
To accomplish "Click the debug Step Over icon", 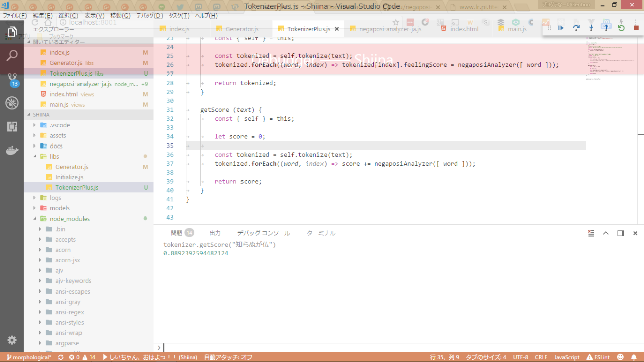I will tap(576, 28).
